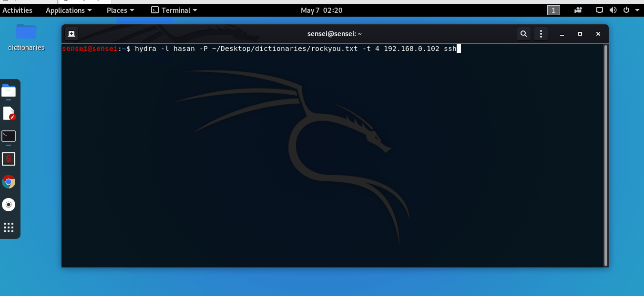Click the terminal search magnifier icon

click(x=524, y=34)
